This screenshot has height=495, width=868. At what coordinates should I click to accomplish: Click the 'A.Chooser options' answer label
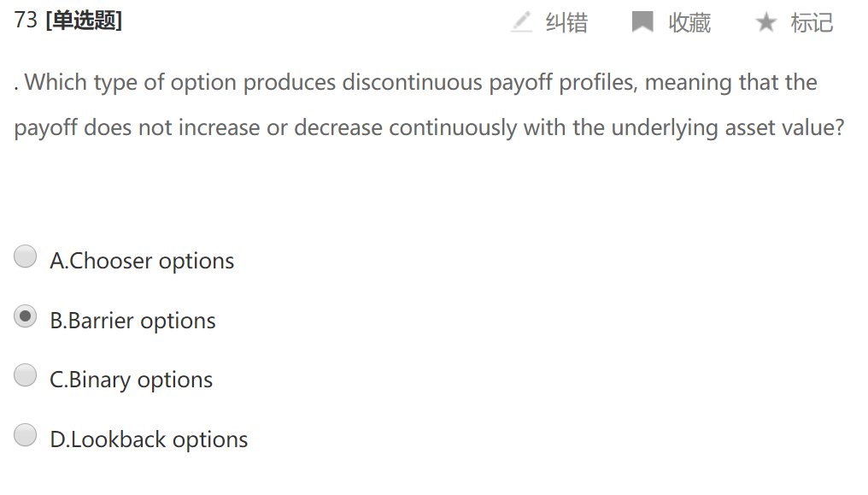pos(142,261)
